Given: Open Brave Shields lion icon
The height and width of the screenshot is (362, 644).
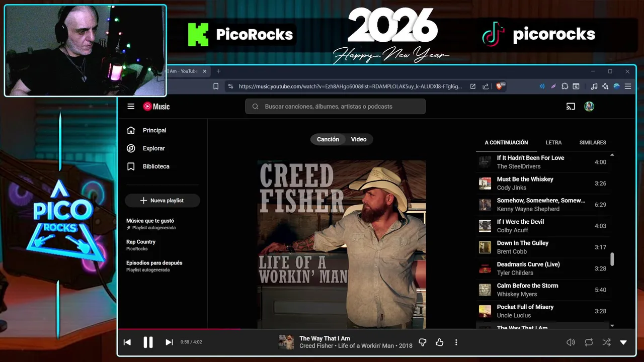Looking at the screenshot, I should 501,86.
